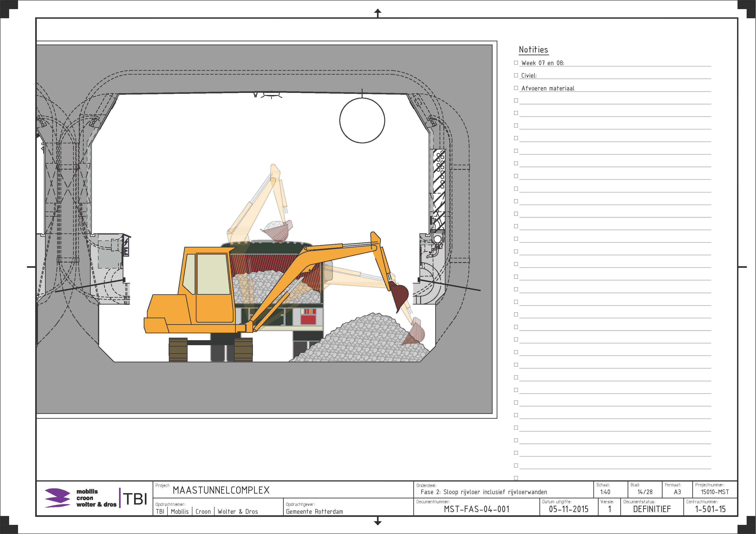The image size is (756, 534).
Task: Tick the 'Week 07 en 08:' checkbox
Action: tap(516, 63)
